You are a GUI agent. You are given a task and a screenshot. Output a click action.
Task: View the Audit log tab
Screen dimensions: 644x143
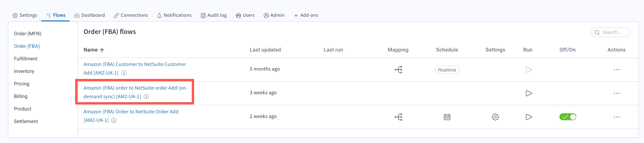(x=214, y=15)
